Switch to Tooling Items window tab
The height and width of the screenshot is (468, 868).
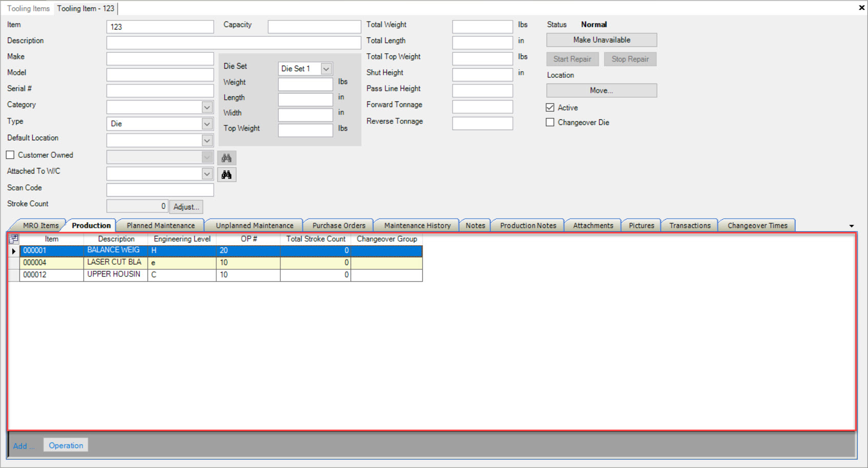click(28, 8)
